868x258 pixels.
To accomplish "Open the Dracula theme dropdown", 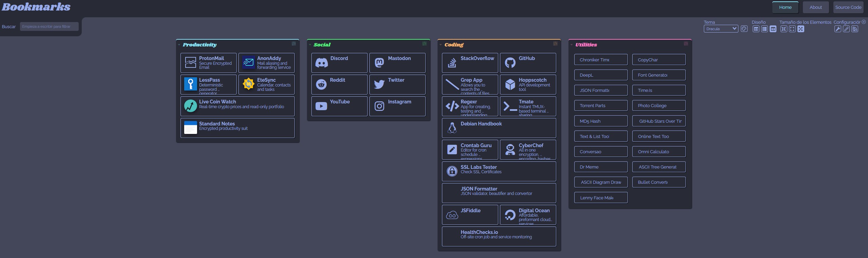I will point(721,29).
